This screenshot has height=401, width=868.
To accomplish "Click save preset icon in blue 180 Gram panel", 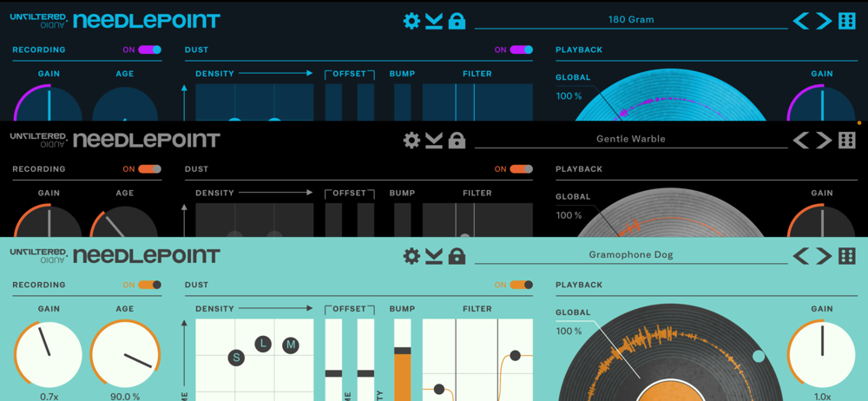I will (x=434, y=21).
